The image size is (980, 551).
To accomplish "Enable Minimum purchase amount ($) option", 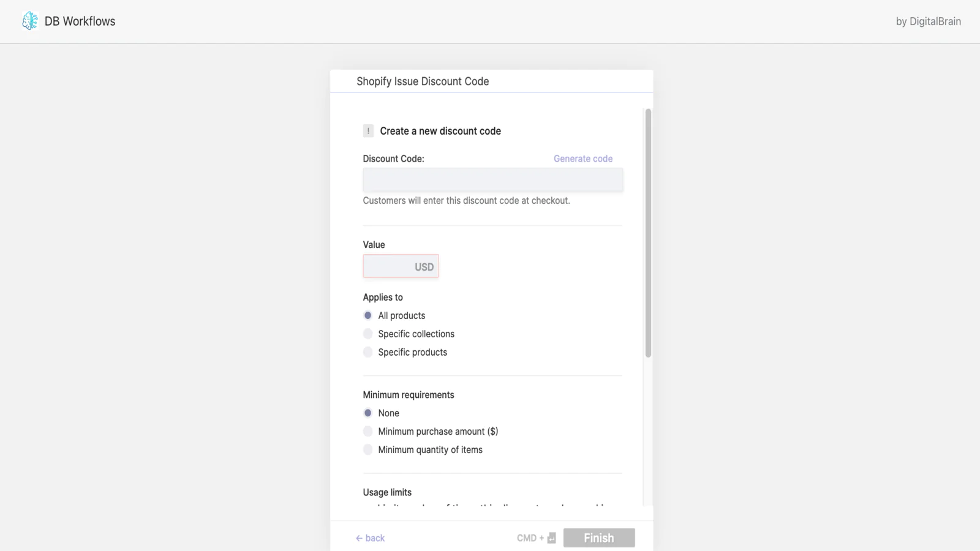I will [x=367, y=432].
